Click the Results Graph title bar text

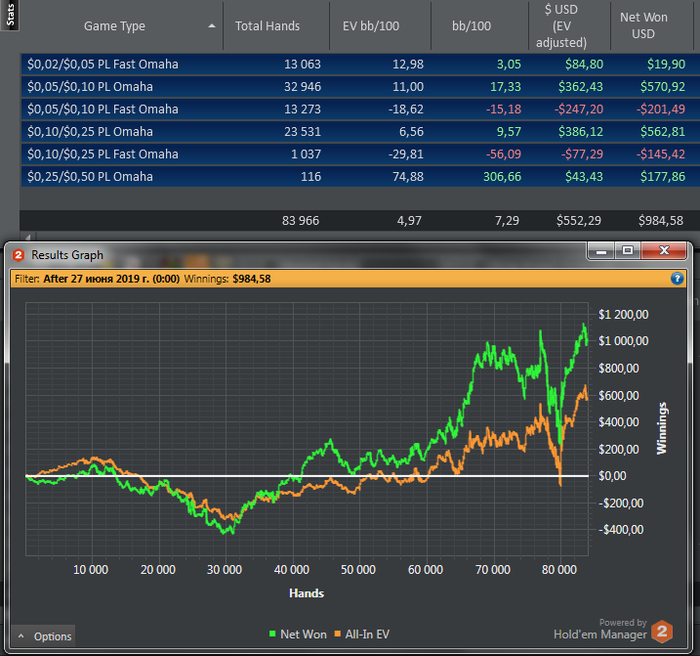(67, 255)
